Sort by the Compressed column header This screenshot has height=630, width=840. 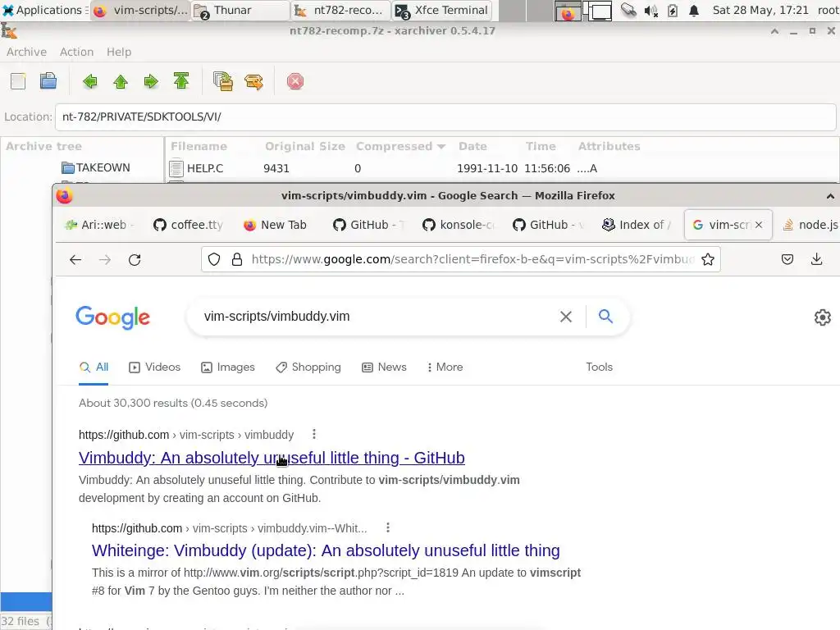400,146
